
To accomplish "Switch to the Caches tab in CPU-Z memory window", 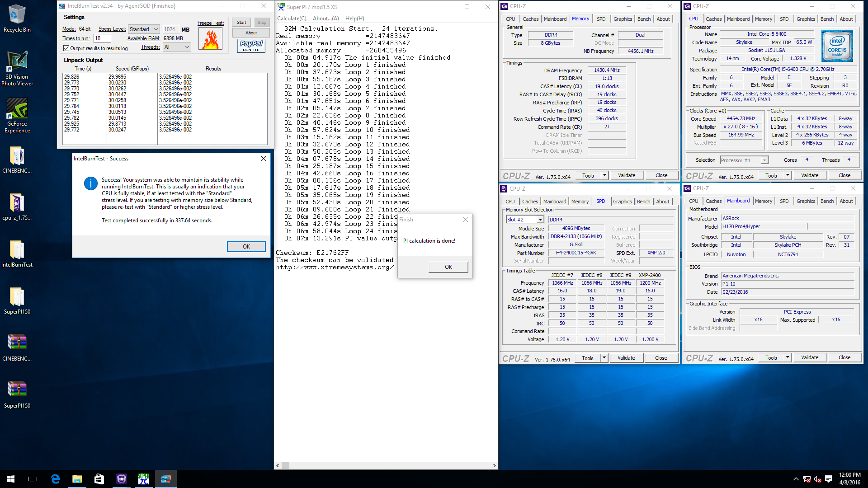I will pos(530,19).
